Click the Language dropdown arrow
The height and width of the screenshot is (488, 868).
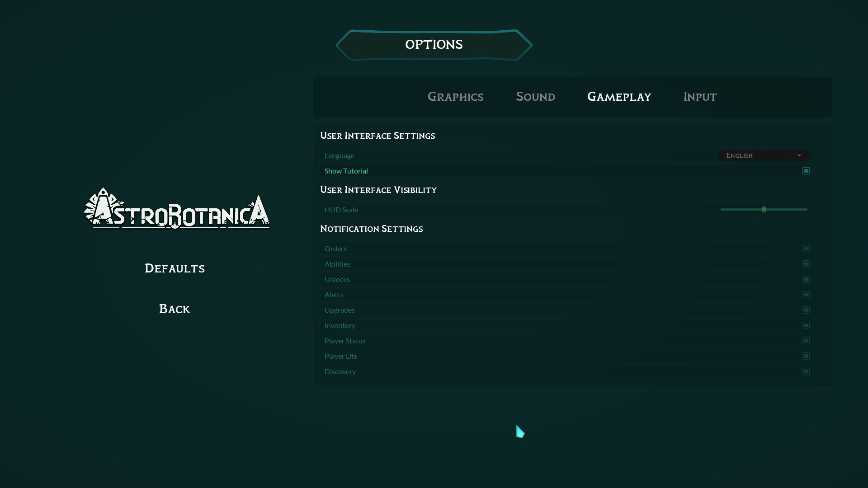(x=799, y=155)
